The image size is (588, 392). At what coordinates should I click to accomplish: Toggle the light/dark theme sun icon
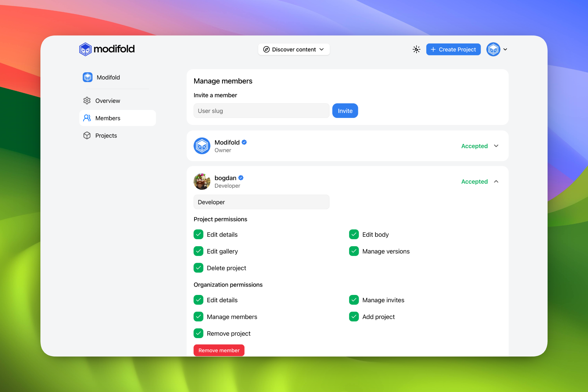pyautogui.click(x=416, y=49)
